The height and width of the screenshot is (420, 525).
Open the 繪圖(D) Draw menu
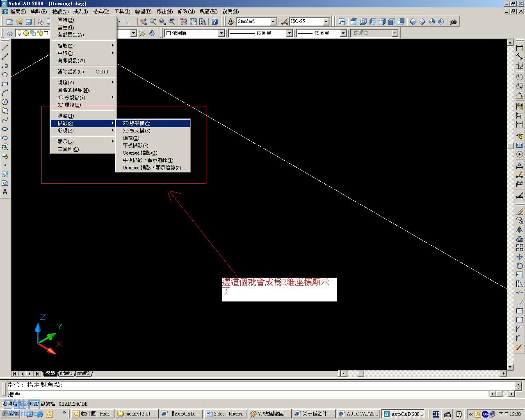143,11
